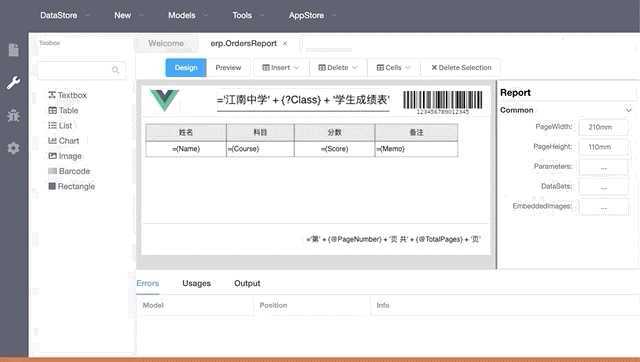The height and width of the screenshot is (362, 640).
Task: Select the ={Memo} table cell
Action: [416, 149]
